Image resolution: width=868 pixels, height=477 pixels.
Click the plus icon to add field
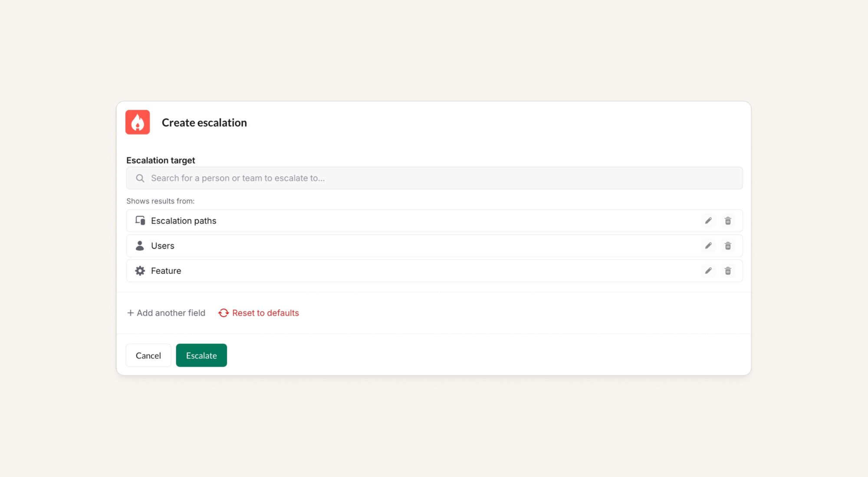tap(130, 313)
